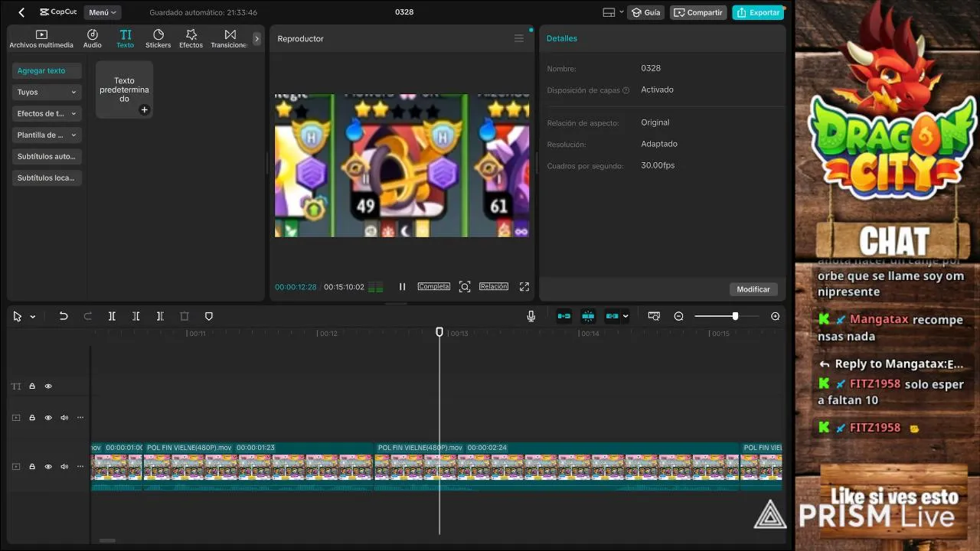Switch to the Transiciones tab

coord(230,39)
